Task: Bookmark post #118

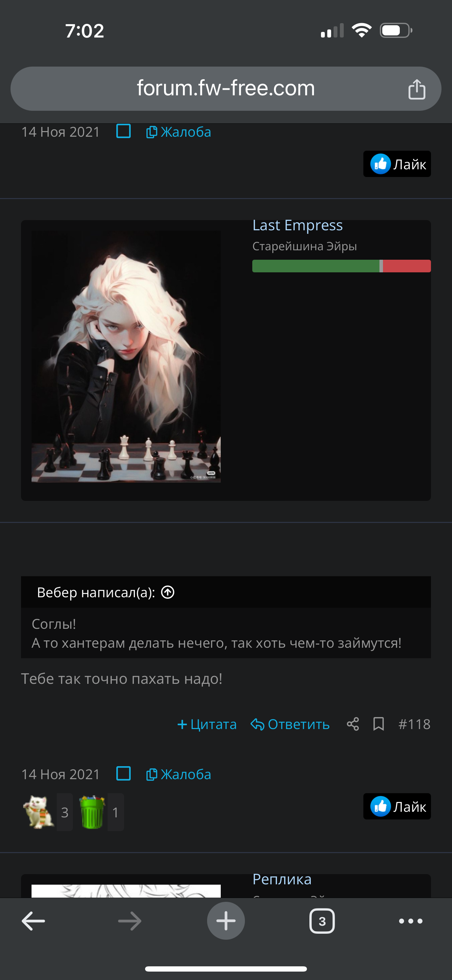Action: (x=378, y=724)
